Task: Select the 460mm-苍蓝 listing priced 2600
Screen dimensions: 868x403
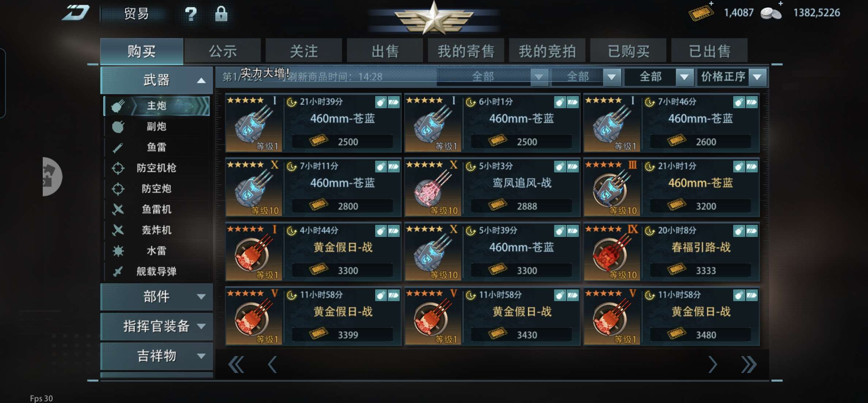Action: coord(671,123)
